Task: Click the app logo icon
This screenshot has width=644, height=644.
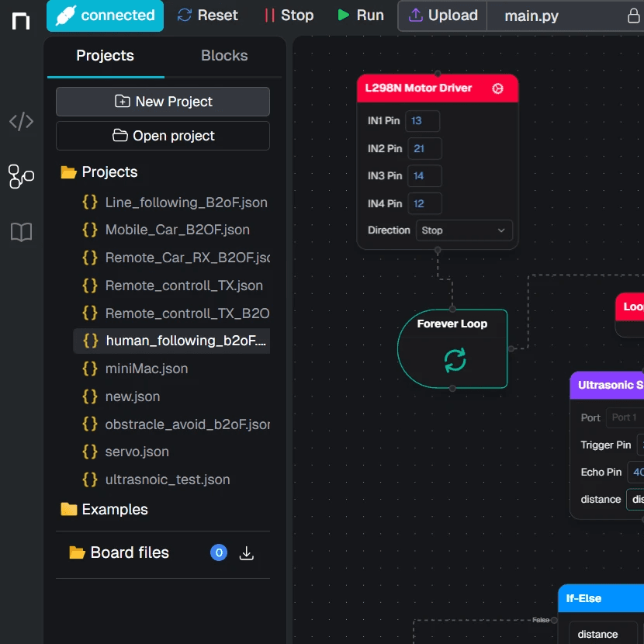Action: (x=21, y=20)
